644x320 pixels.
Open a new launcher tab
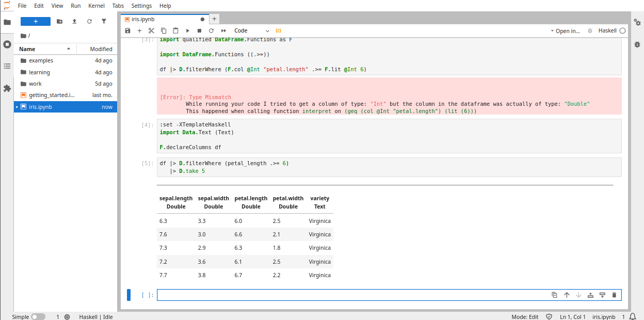coord(214,19)
